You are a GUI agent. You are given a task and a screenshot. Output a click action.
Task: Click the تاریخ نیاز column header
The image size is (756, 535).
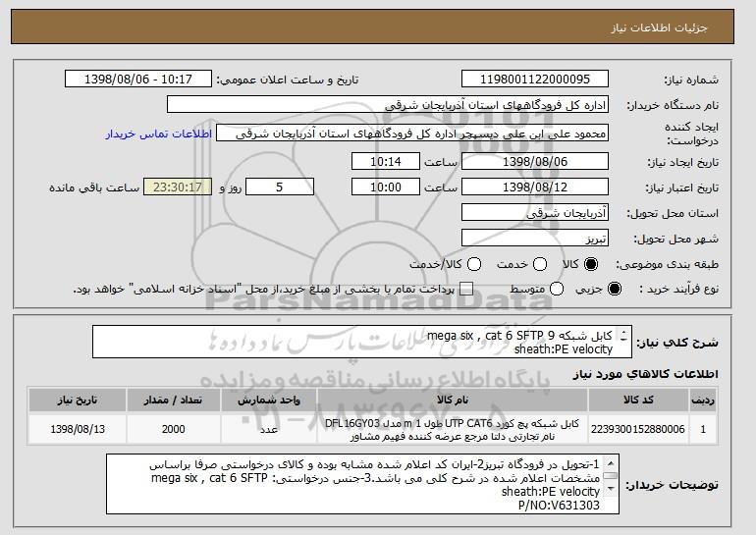[78, 401]
